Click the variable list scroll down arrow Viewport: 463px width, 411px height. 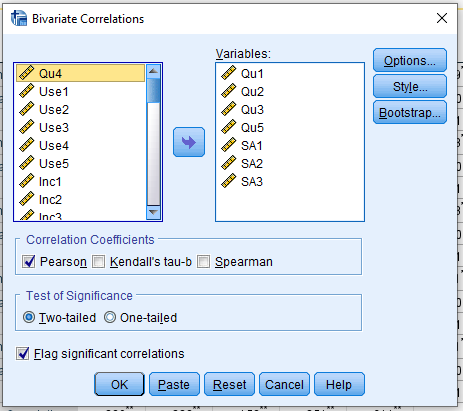click(153, 212)
